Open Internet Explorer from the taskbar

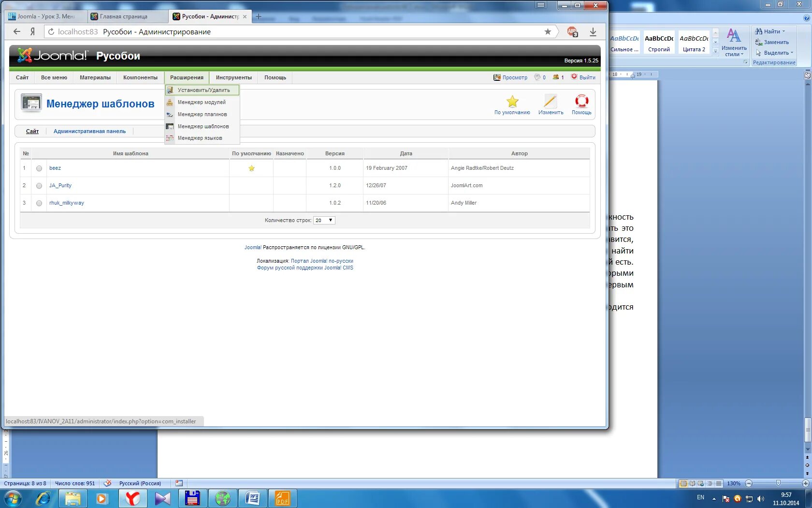click(43, 498)
